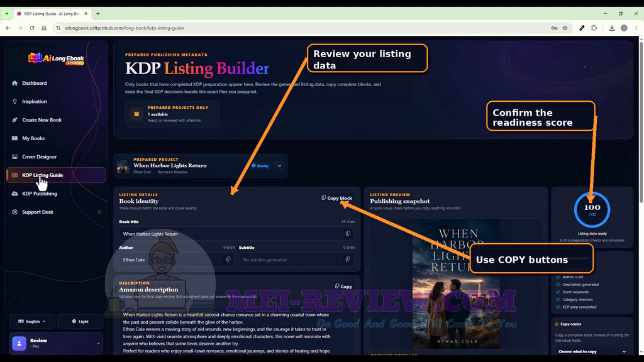Click the Ready status badge
This screenshot has height=362, width=644.
click(260, 166)
